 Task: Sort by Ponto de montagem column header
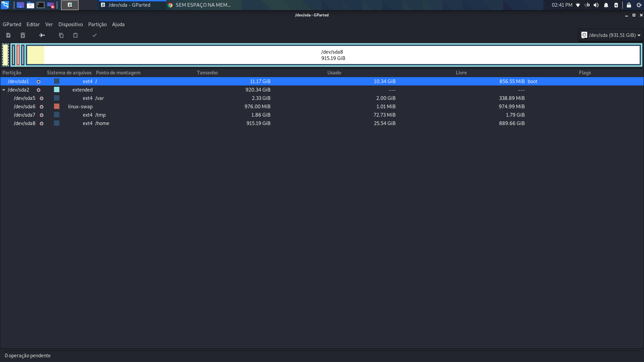pos(118,73)
